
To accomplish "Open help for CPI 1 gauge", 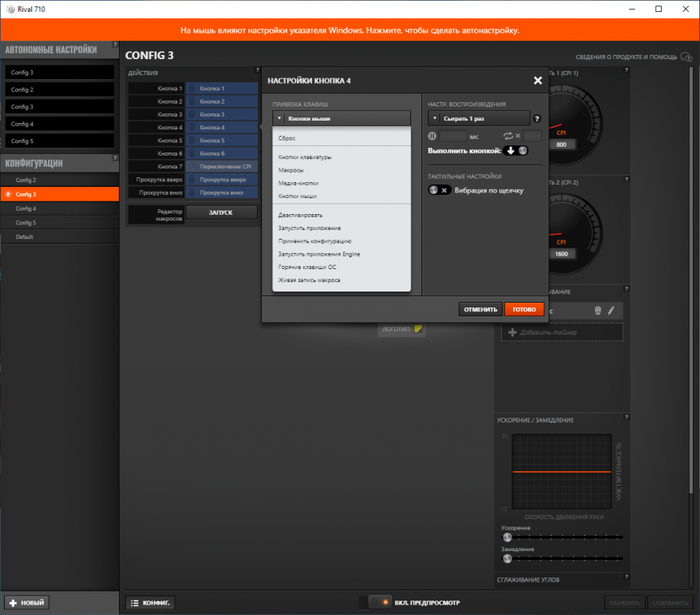I will tap(627, 70).
